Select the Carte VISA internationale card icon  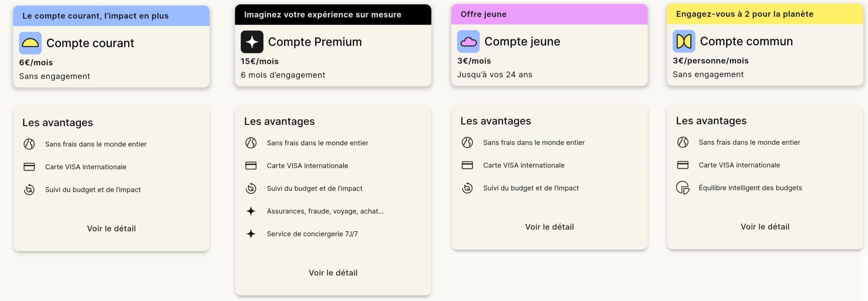click(x=30, y=167)
